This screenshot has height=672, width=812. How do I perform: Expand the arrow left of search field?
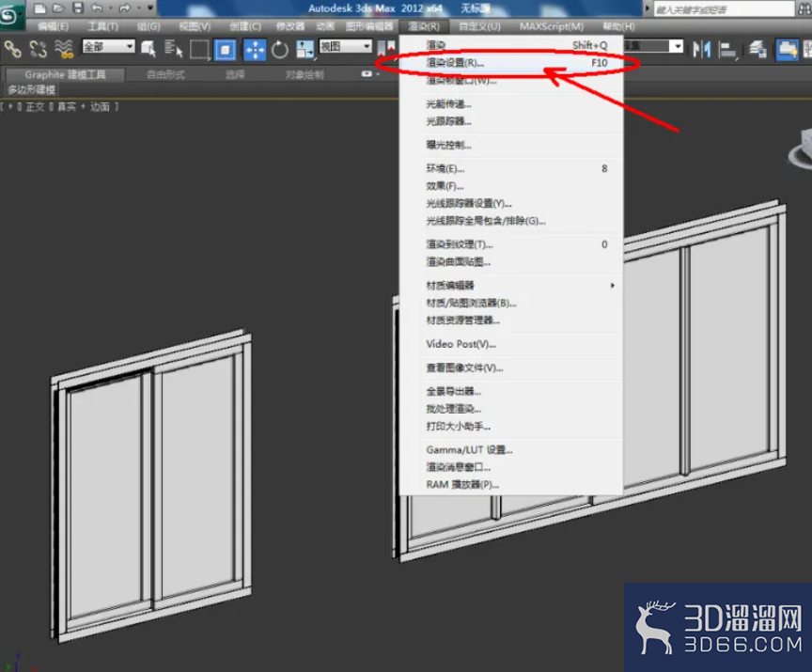(x=648, y=8)
